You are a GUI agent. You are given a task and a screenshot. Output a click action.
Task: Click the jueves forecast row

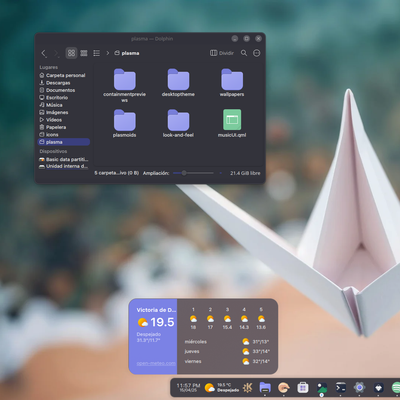pyautogui.click(x=227, y=351)
